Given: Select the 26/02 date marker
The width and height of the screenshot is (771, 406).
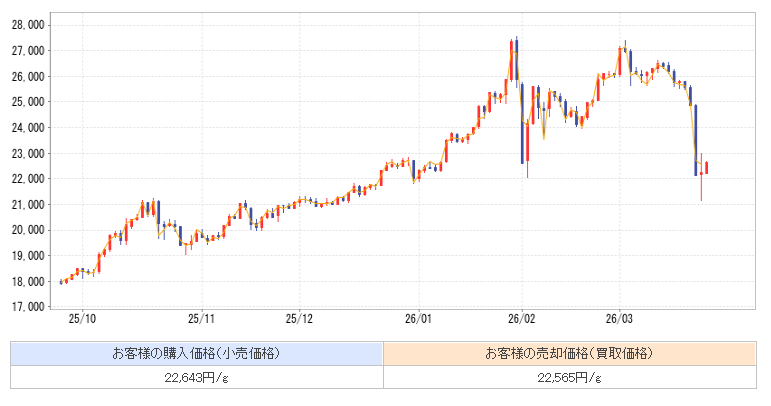Looking at the screenshot, I should [x=523, y=320].
